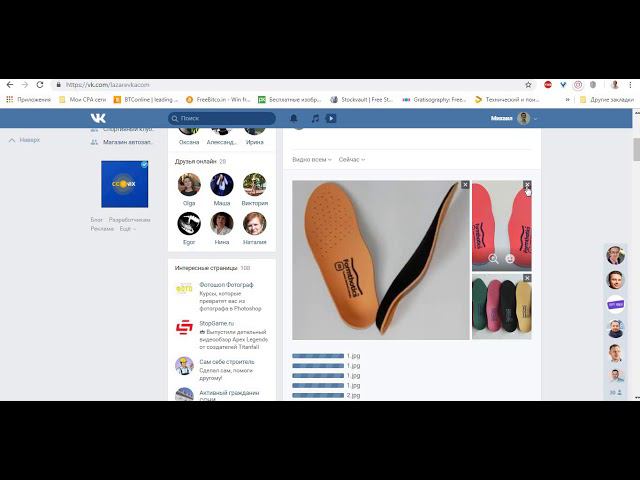Click the pink circular extension icon
Viewport: 640px width, 480px height.
coord(578,85)
